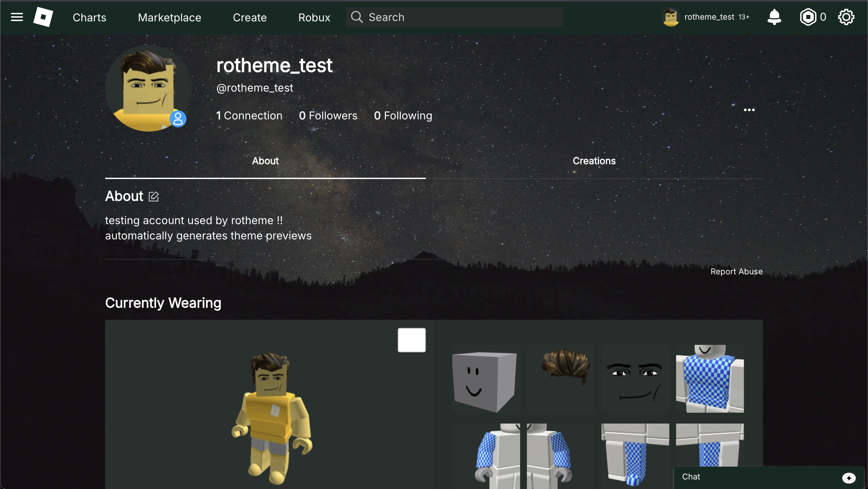Open the chat sparkle icon
Screen dimensions: 868x489
click(x=849, y=478)
